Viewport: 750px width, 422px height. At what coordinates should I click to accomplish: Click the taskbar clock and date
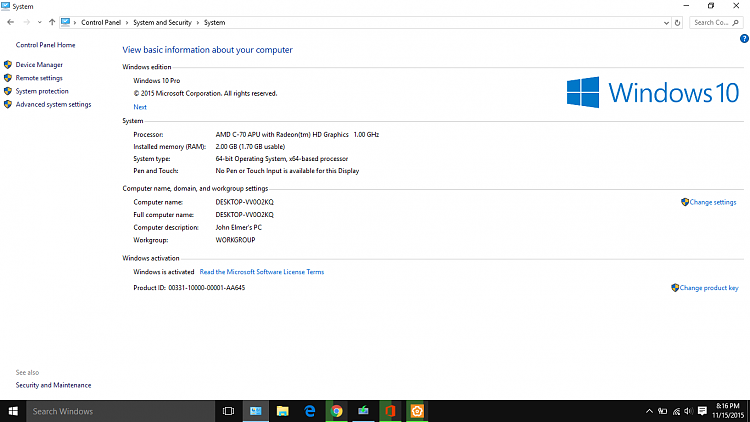[728, 411]
